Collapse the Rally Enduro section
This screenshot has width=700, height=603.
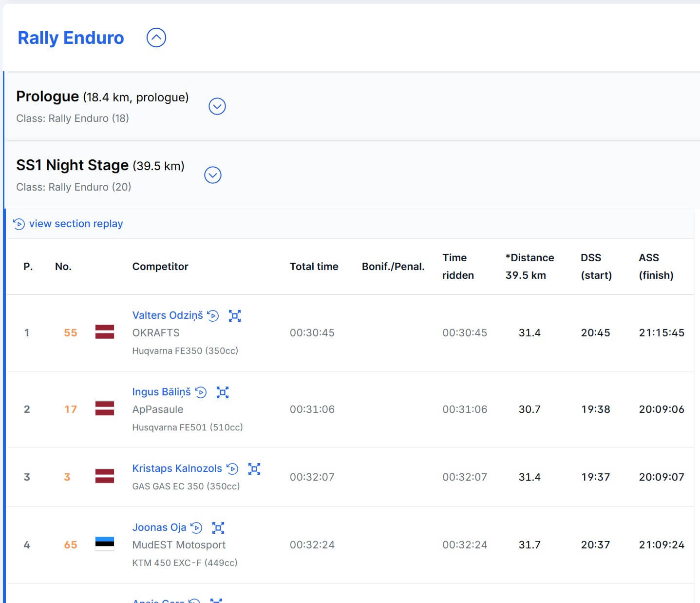point(156,37)
